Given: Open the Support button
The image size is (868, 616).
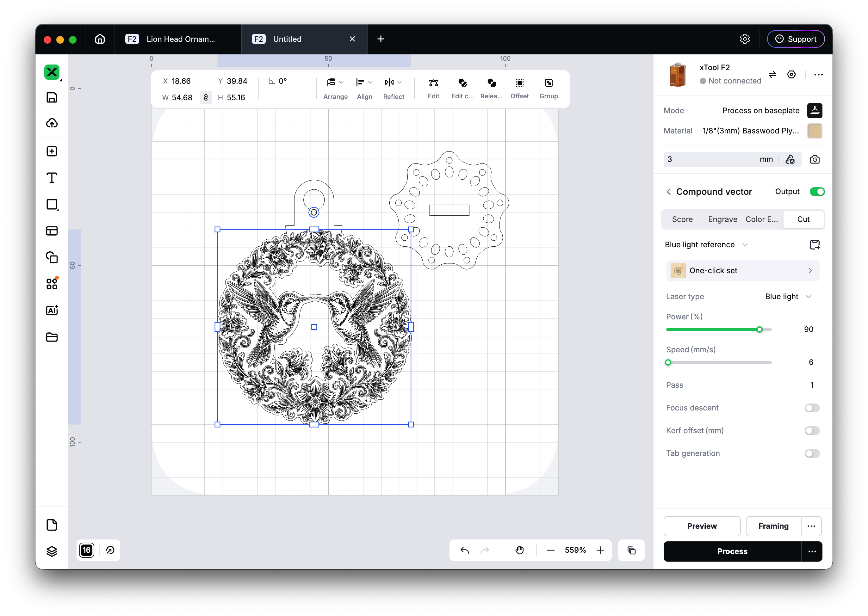Looking at the screenshot, I should 796,39.
